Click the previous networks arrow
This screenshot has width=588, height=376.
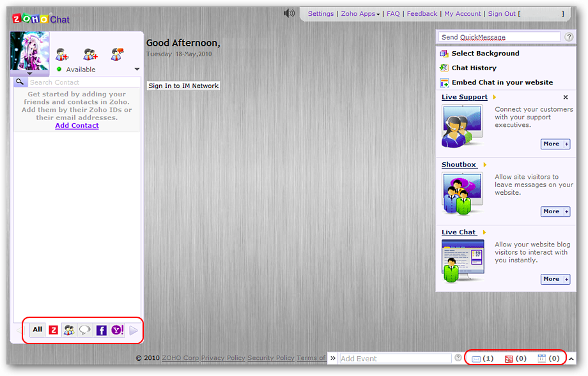20,330
